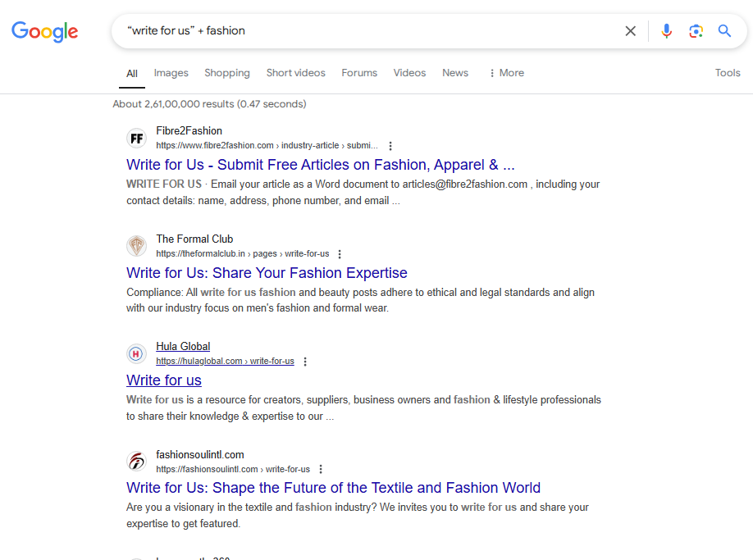Click the snippet "Are you a visionary in the textile"
Viewport: 753px width, 560px height.
coord(358,516)
